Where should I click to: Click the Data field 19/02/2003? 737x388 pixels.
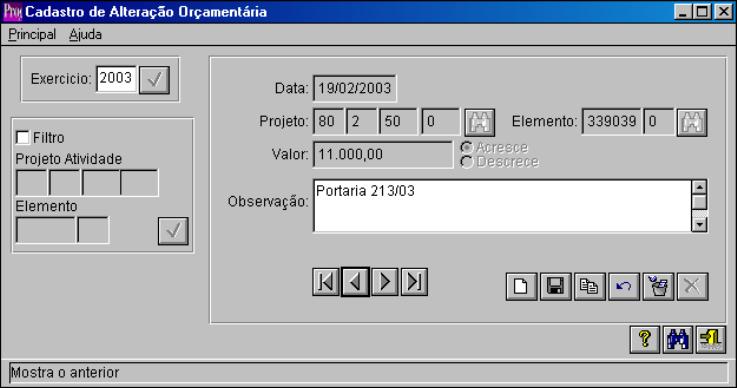click(354, 88)
